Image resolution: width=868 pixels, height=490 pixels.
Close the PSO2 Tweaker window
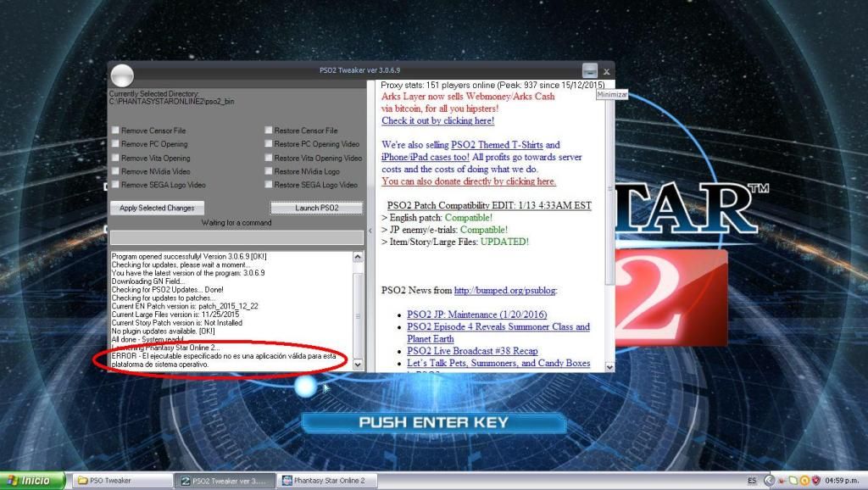point(607,71)
